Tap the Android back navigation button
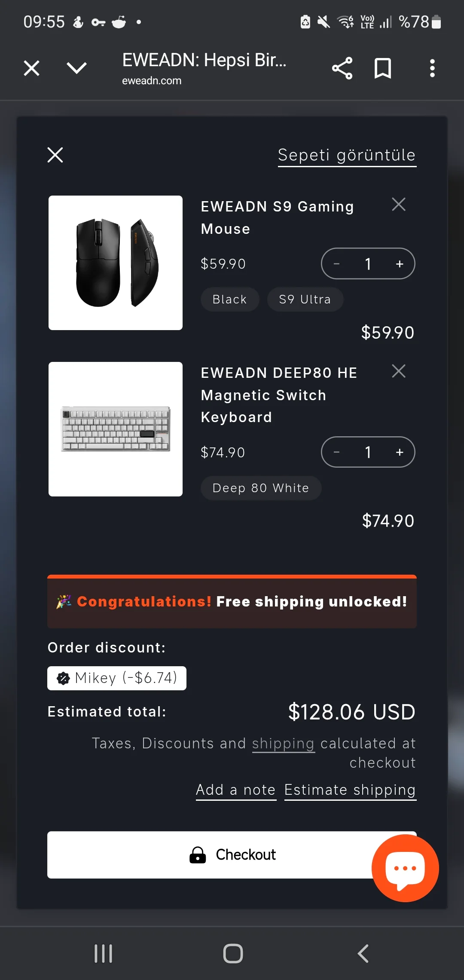Viewport: 464px width, 980px height. [363, 953]
